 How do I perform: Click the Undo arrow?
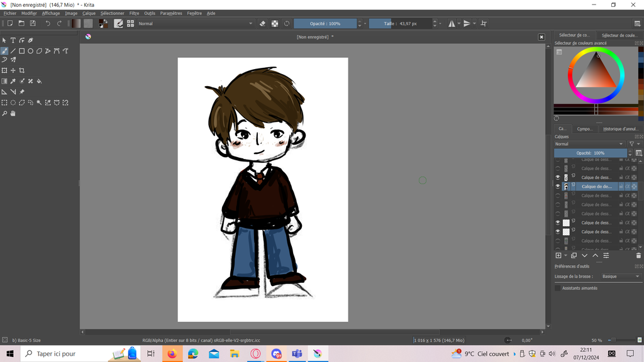click(48, 23)
